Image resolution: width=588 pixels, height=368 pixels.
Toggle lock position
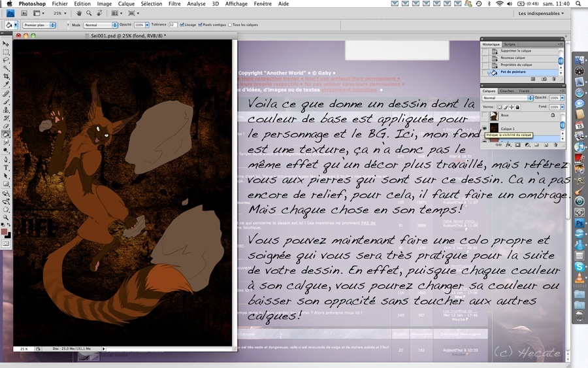coord(512,107)
